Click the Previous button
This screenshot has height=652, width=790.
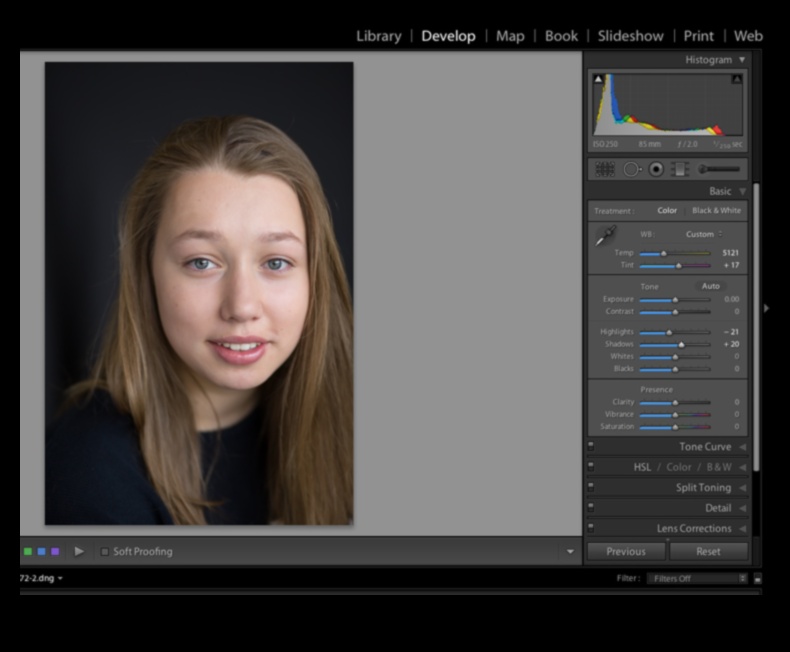click(x=626, y=551)
